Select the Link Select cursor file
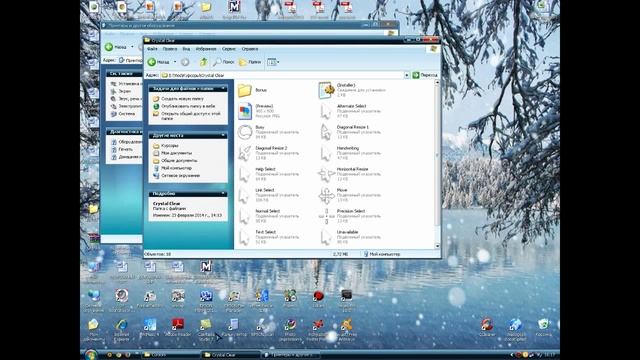Image resolution: width=640 pixels, height=360 pixels. 268,195
